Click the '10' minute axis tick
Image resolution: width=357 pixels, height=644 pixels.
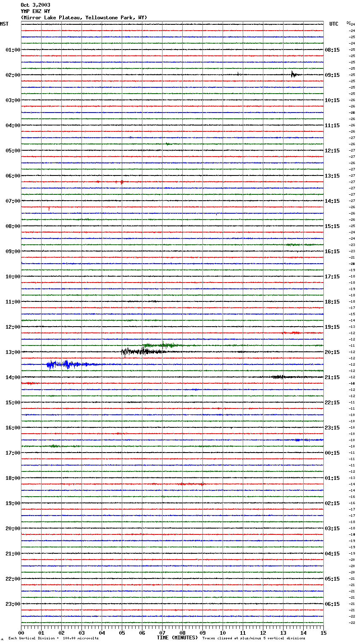223,633
